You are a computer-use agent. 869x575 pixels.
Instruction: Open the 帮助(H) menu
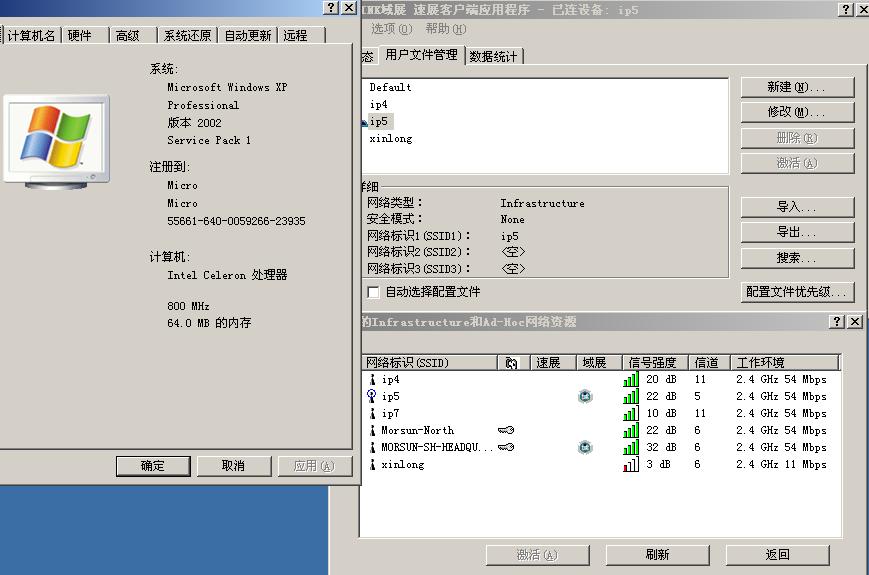(446, 29)
